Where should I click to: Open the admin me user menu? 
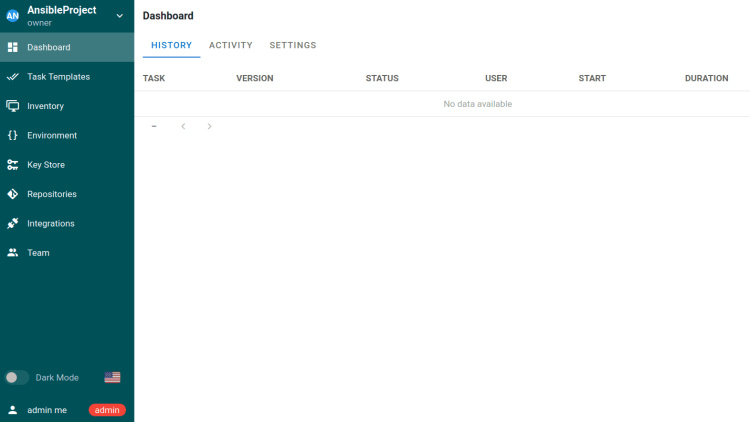point(47,410)
